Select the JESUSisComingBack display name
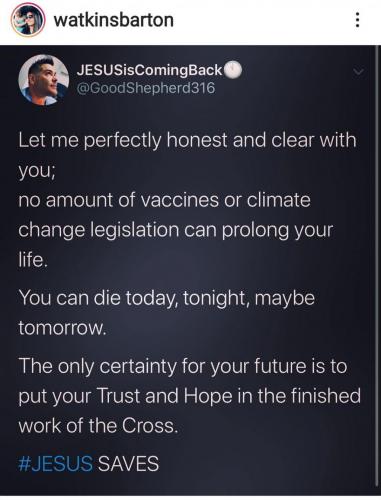381x500 pixels. (149, 70)
